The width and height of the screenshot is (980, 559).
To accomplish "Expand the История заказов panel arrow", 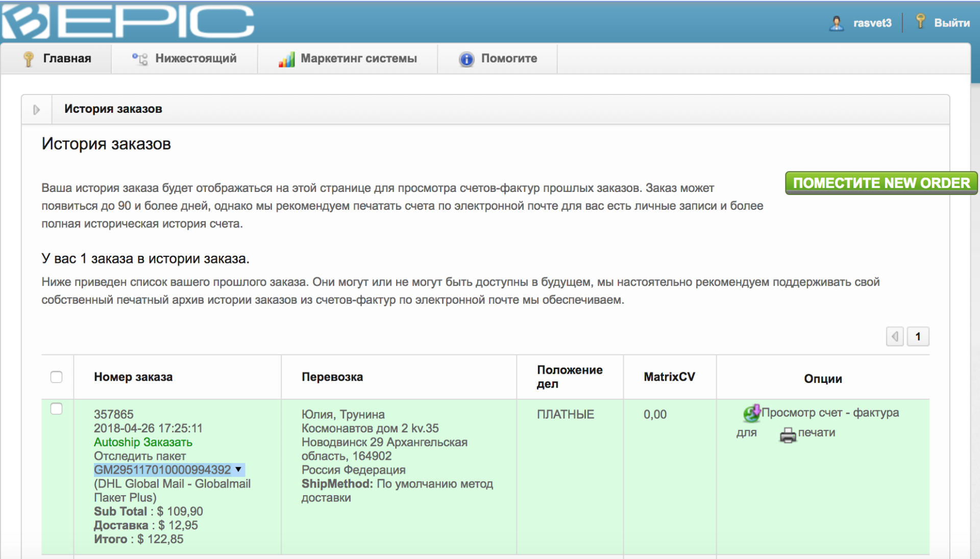I will pyautogui.click(x=36, y=109).
